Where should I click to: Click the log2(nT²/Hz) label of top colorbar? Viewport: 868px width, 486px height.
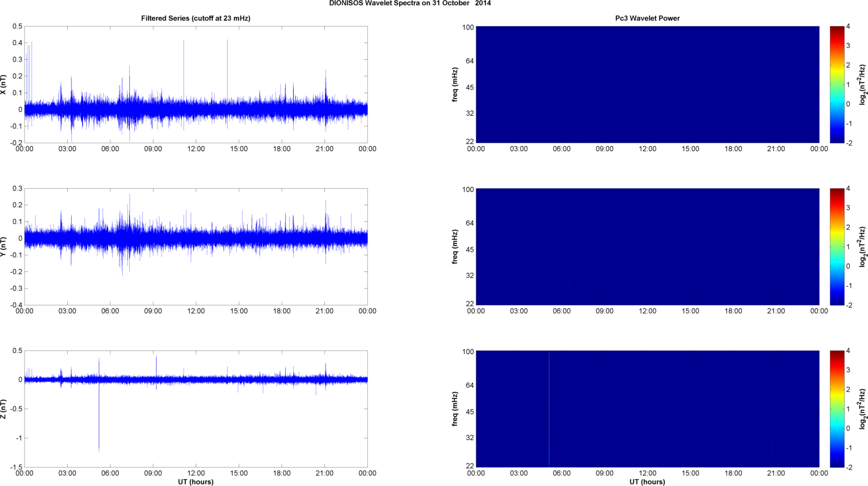pos(863,85)
